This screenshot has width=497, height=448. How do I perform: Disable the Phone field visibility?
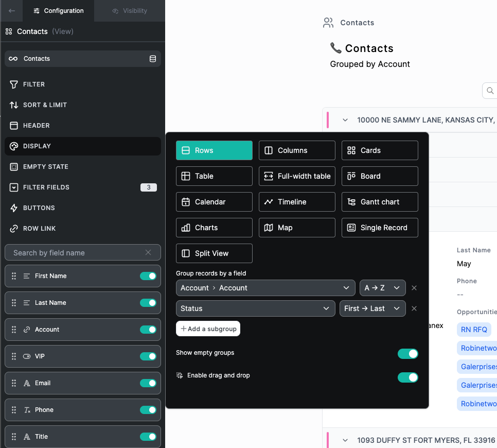pyautogui.click(x=149, y=409)
